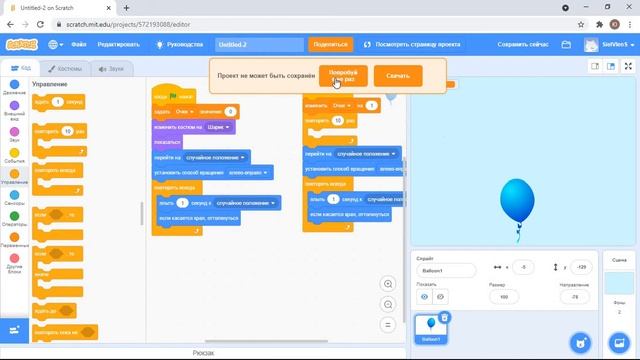Open the Редактировать menu
This screenshot has height=360, width=640.
(x=118, y=44)
